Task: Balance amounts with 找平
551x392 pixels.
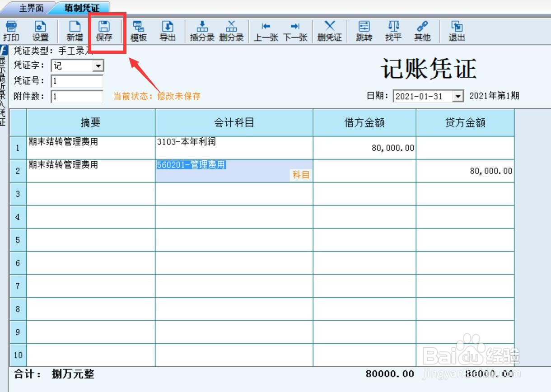Action: click(x=393, y=31)
